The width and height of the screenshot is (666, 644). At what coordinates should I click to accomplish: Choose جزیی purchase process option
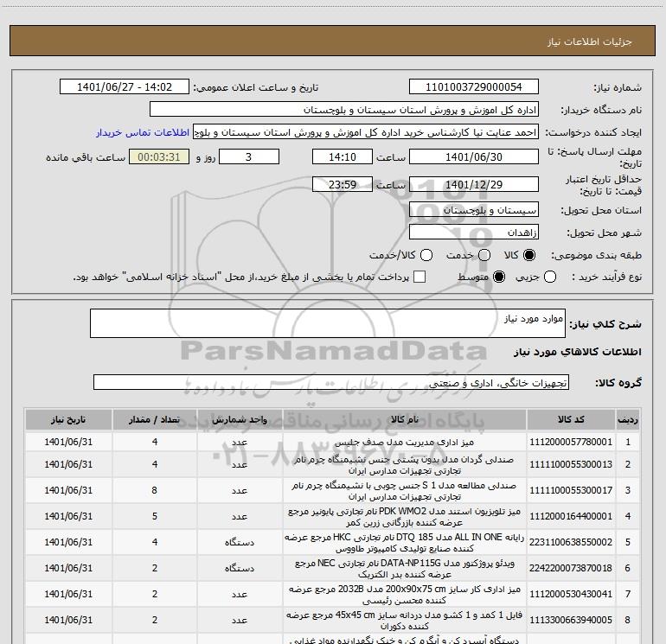550,277
